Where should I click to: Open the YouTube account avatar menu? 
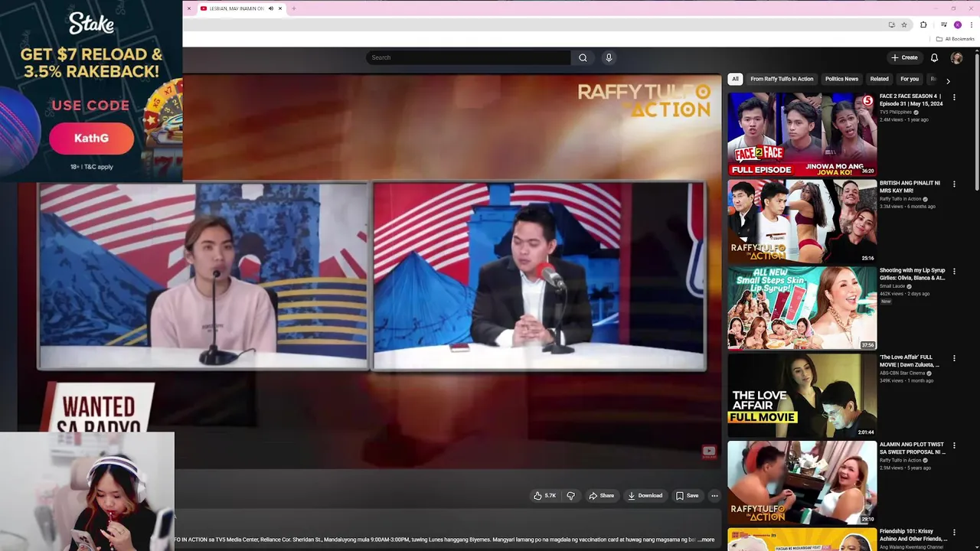[956, 57]
